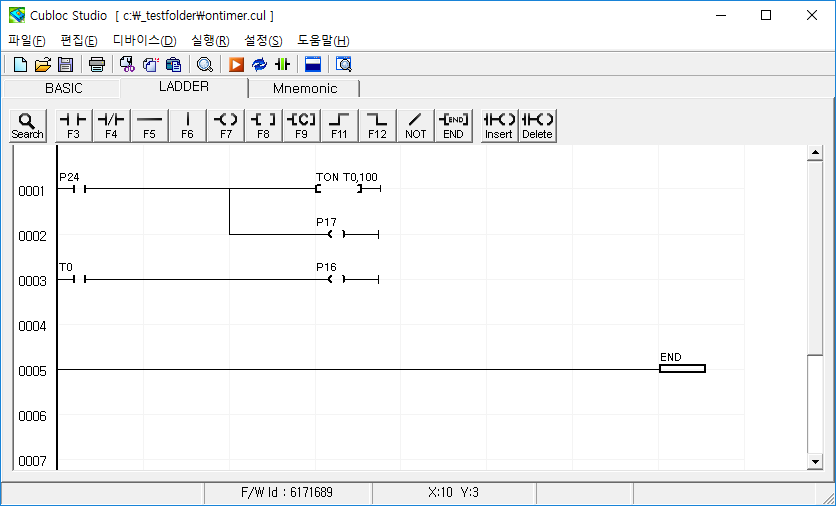Image resolution: width=836 pixels, height=506 pixels.
Task: Click the Print icon in toolbar
Action: click(96, 65)
